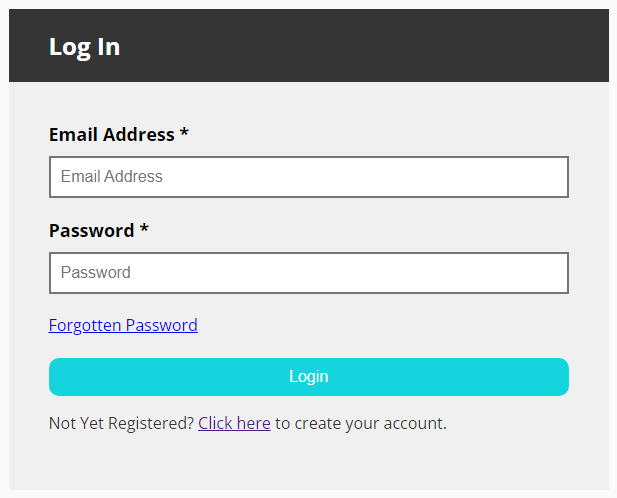Click the empty dark header bar area
The image size is (617, 498).
click(400, 46)
